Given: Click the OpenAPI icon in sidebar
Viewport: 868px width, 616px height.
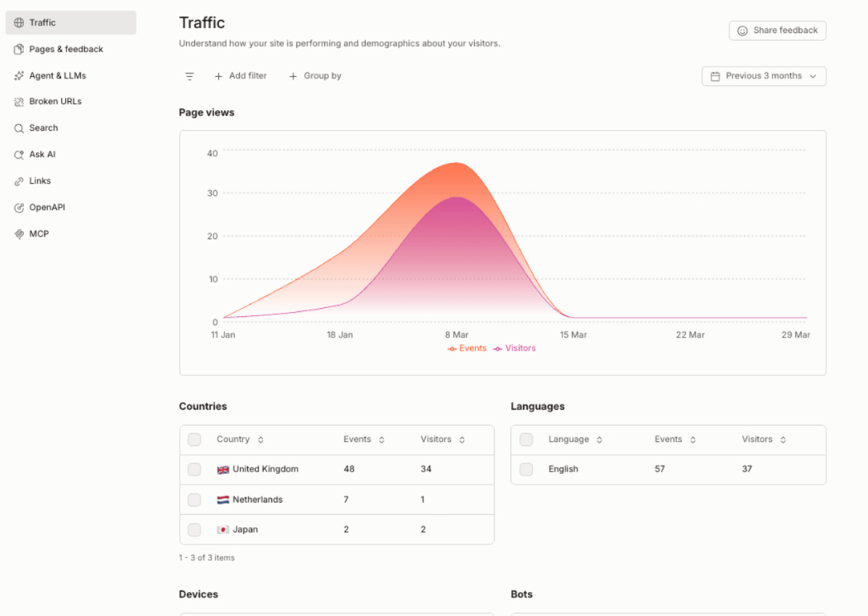Looking at the screenshot, I should point(18,208).
